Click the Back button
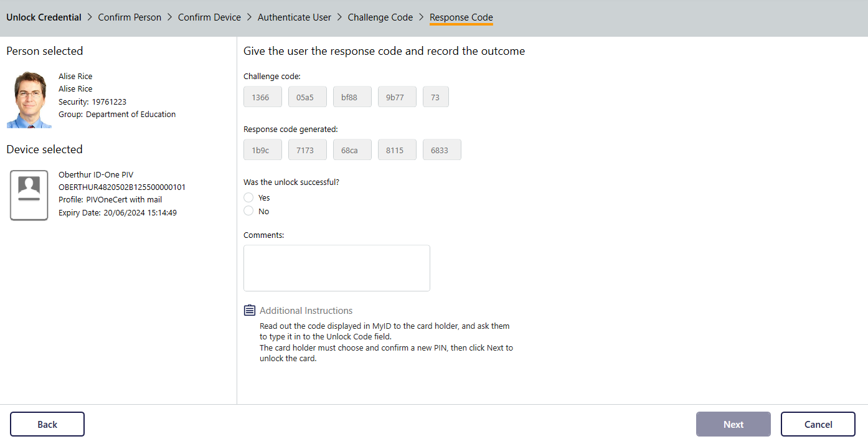Image resolution: width=868 pixels, height=444 pixels. click(47, 424)
